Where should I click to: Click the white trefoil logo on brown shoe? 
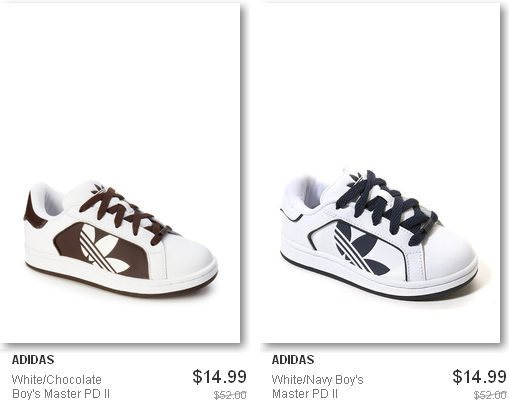[x=103, y=248]
